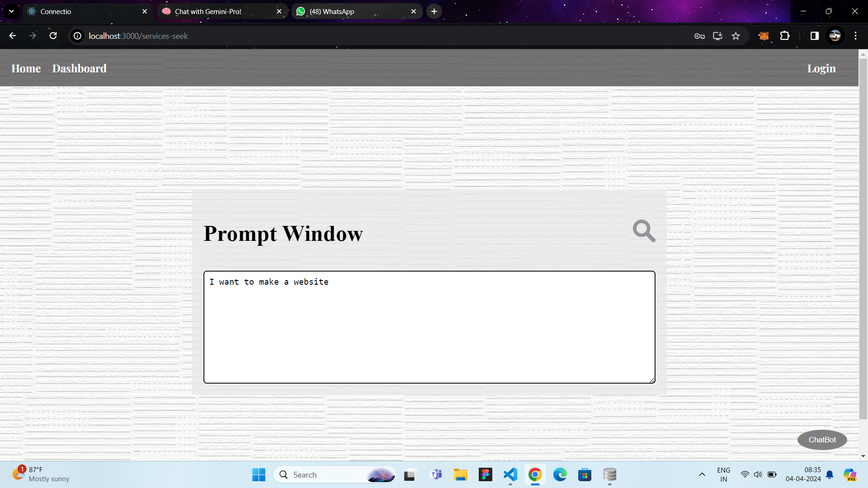View site information icon
868x488 pixels.
tap(78, 36)
